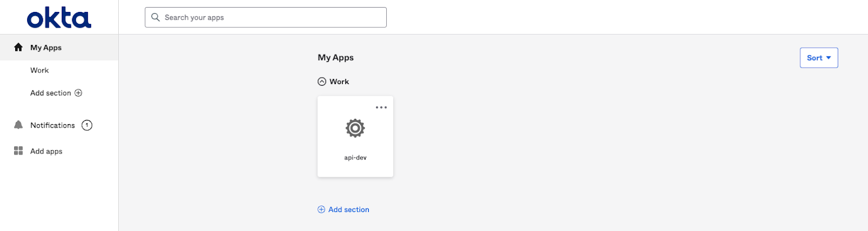Click the notification count badge
868x231 pixels.
point(87,125)
